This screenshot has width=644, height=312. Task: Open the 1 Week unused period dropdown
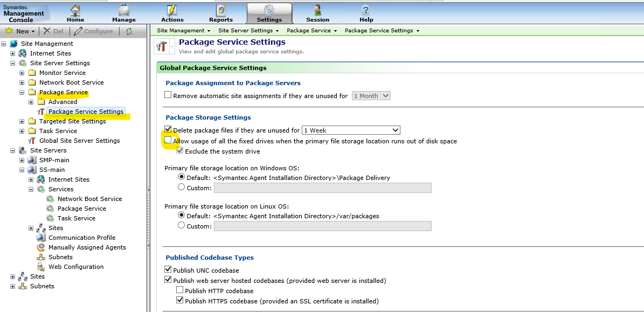(x=351, y=130)
